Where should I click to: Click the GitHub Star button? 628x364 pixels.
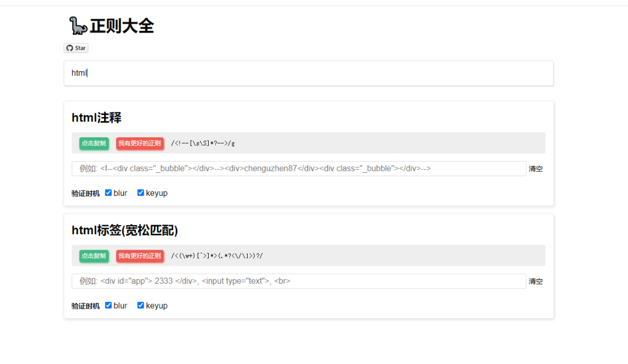[x=76, y=48]
